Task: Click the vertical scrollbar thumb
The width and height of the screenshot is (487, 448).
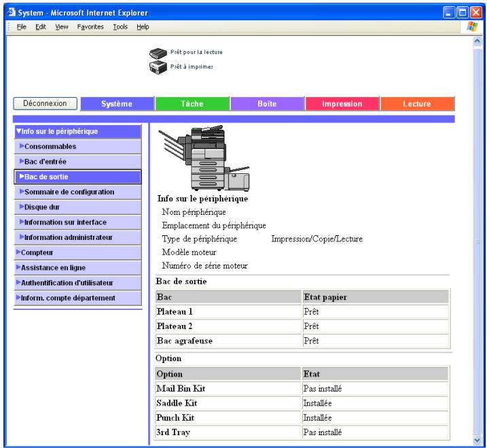Action: 477,241
